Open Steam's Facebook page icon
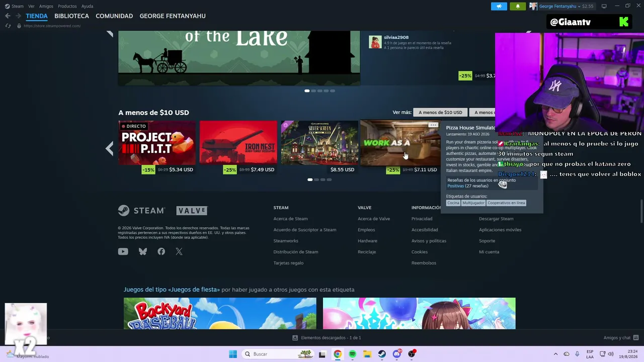The width and height of the screenshot is (644, 362). tap(161, 251)
